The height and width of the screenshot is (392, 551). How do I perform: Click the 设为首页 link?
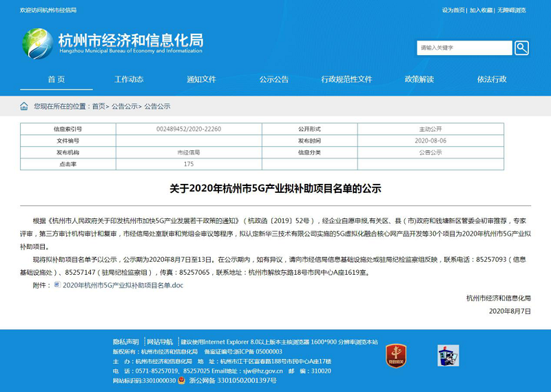click(x=453, y=10)
